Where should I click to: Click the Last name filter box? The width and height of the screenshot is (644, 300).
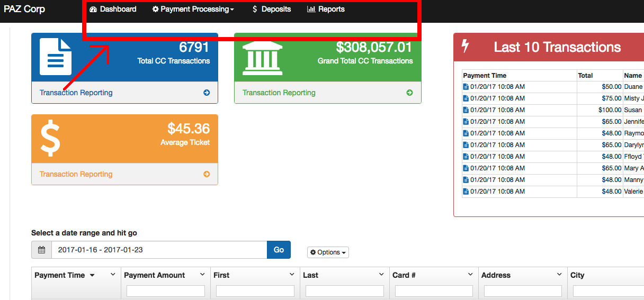click(345, 291)
